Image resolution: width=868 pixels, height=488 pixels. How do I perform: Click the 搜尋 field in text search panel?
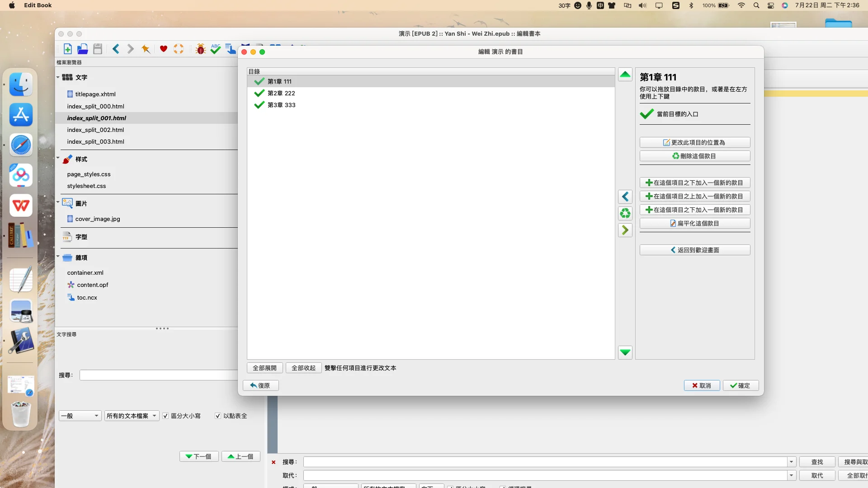(x=159, y=375)
